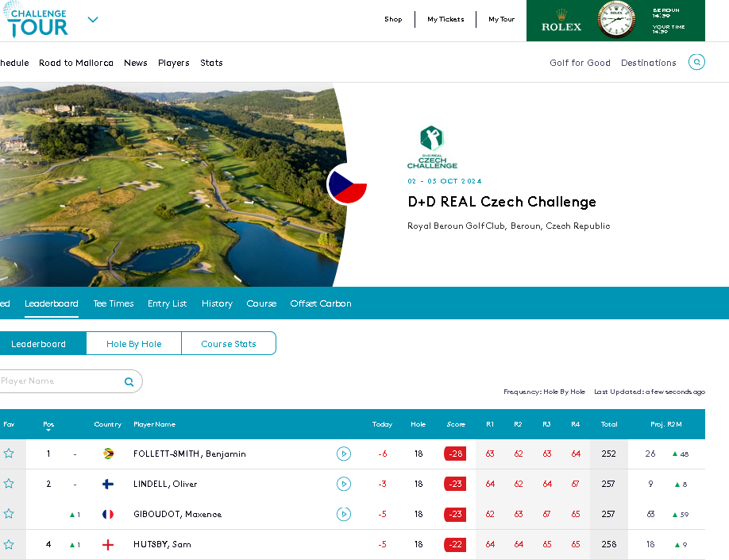Viewport: 729px width, 560px height.
Task: Click the Today column header
Action: pos(382,424)
